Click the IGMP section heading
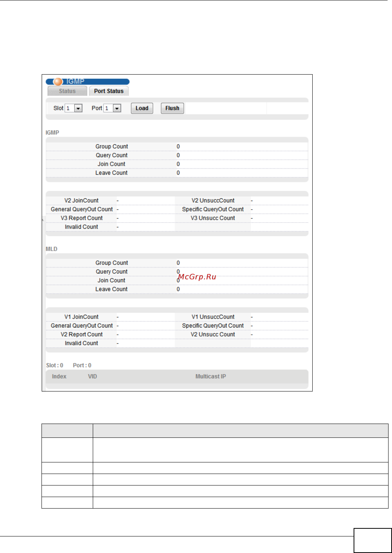Screen dimensions: 392x553 [52, 133]
